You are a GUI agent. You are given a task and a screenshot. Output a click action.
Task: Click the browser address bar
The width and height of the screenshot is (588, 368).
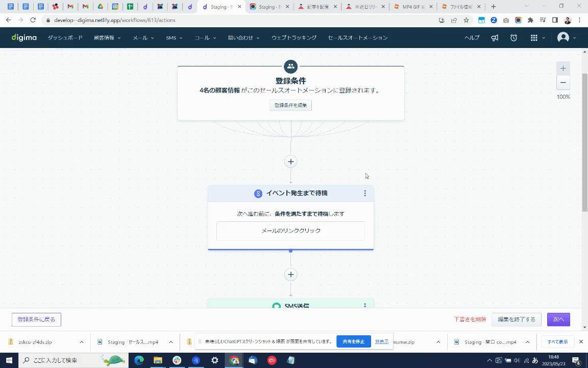[240, 20]
